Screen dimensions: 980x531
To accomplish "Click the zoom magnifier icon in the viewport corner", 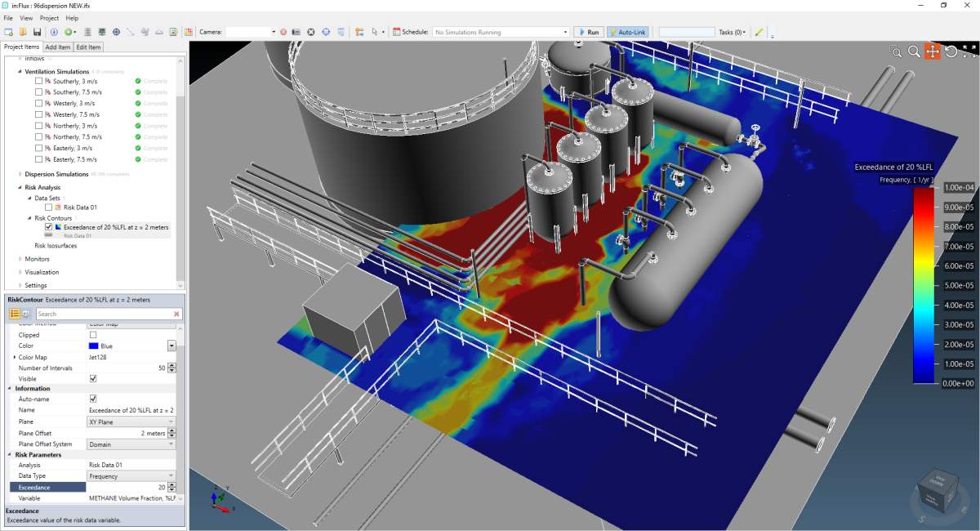I will 914,51.
